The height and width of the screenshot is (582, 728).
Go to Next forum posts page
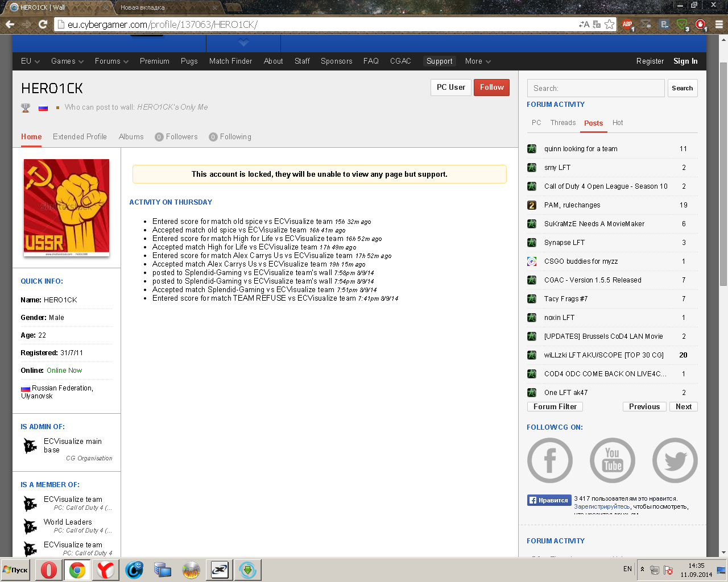[x=684, y=407]
